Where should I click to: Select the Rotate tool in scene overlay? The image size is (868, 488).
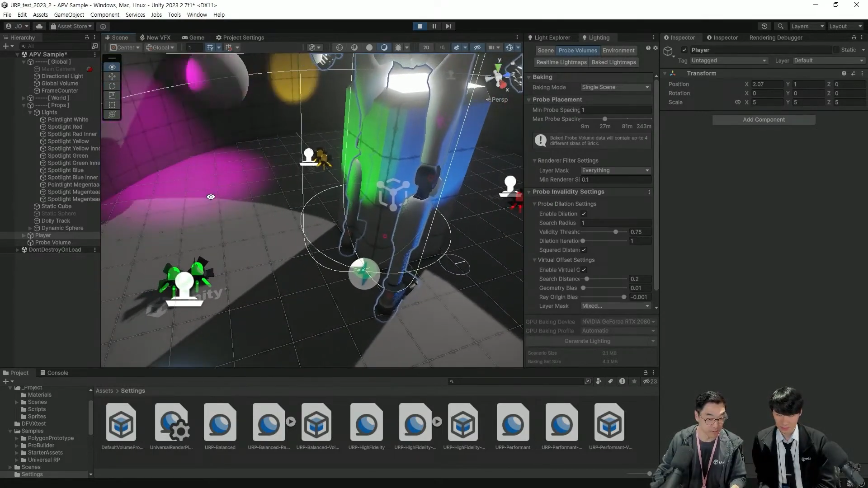(x=112, y=86)
